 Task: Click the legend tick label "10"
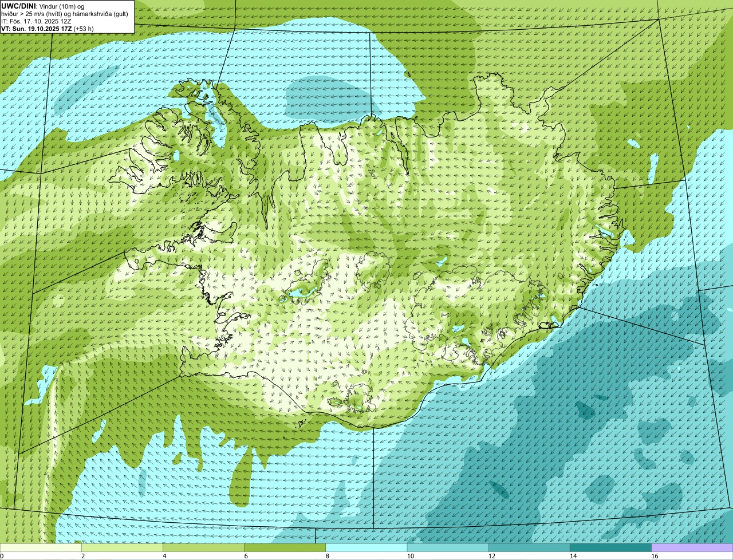[409, 556]
